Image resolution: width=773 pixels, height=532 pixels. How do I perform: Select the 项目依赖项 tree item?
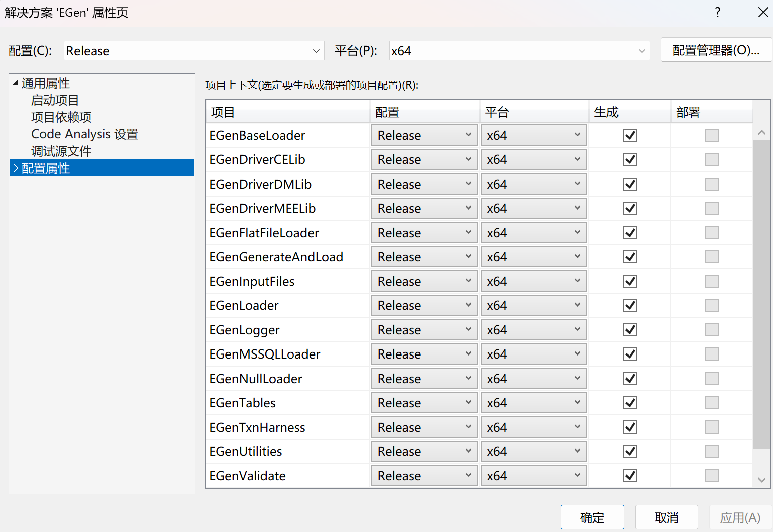pyautogui.click(x=61, y=117)
